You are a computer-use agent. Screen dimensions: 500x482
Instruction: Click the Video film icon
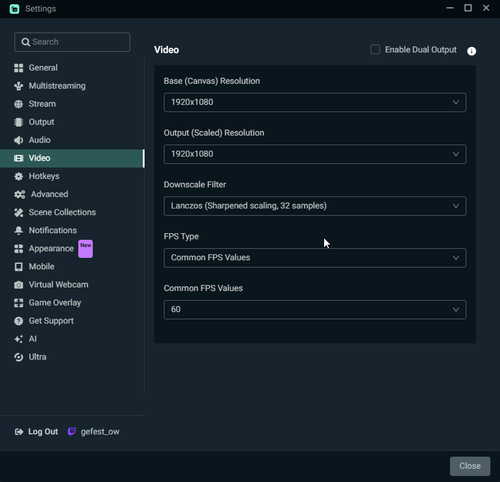pos(19,158)
